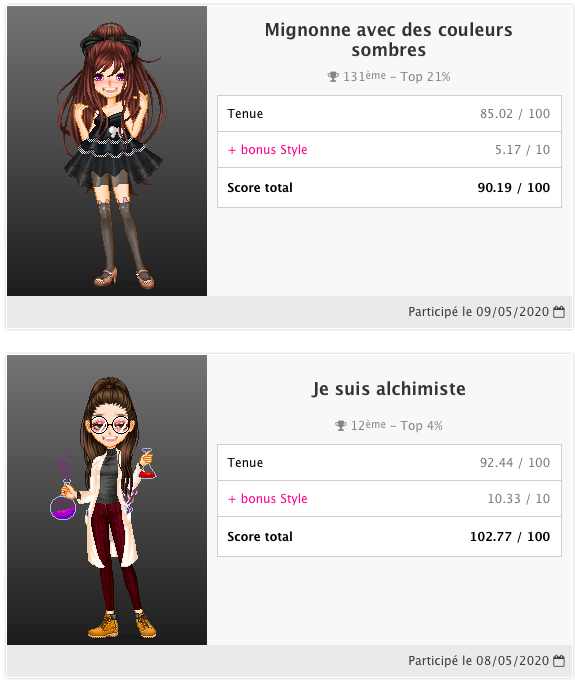Click the Tenue row scoring 92.44

pyautogui.click(x=389, y=462)
